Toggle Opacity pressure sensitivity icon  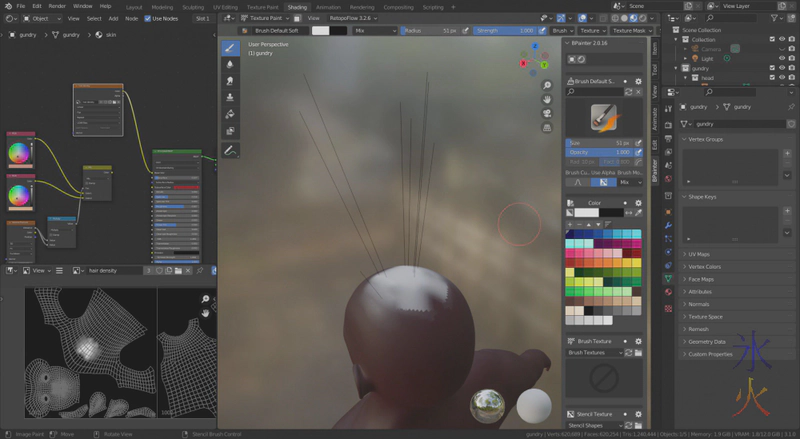coord(638,152)
